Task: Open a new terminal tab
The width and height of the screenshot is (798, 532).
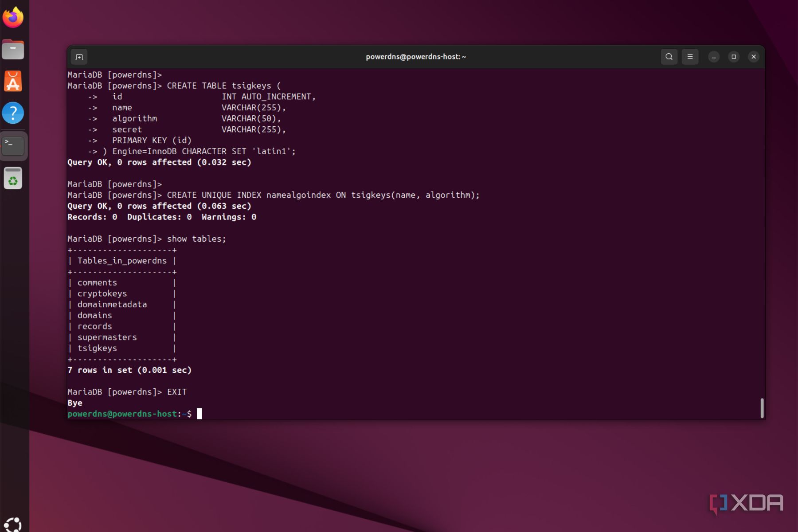Action: point(79,57)
